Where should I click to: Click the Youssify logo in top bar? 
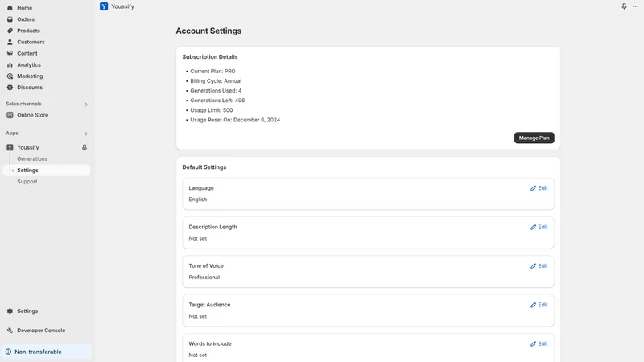104,6
